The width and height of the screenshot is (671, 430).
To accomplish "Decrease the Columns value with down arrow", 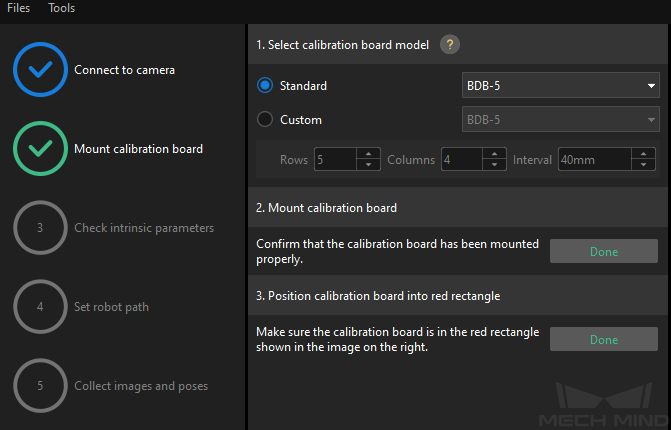I will [x=494, y=165].
